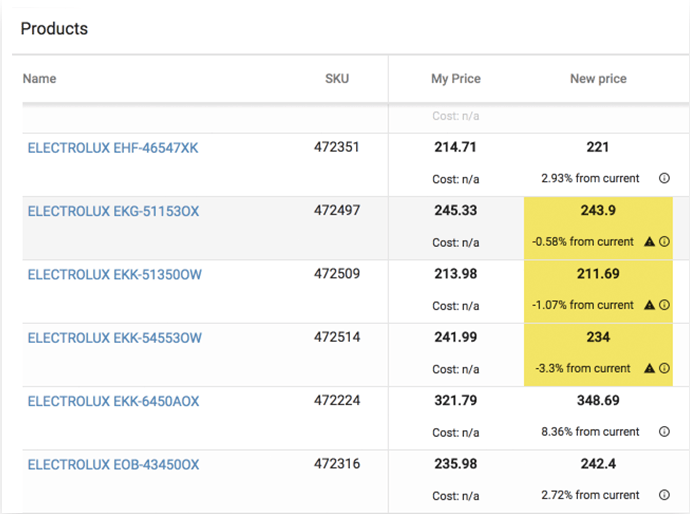
Task: Open info icon for -1.07% from current
Action: (x=664, y=305)
